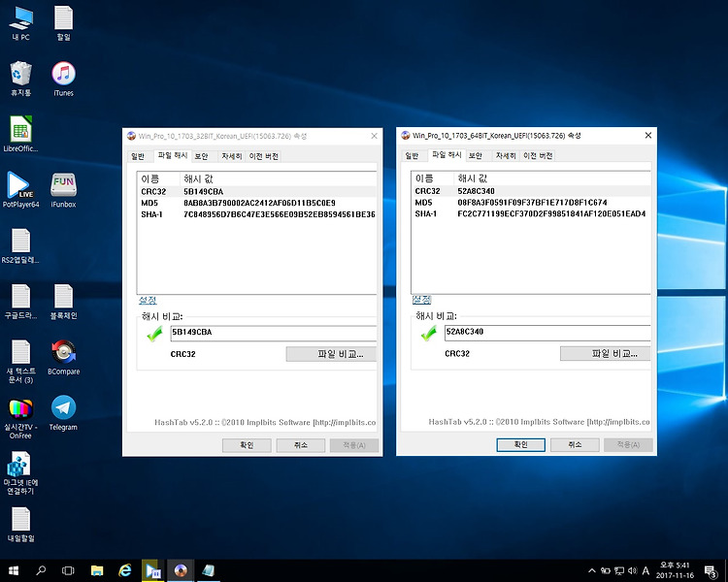Select SHA-1 row in 64BIT hash list

[531, 214]
